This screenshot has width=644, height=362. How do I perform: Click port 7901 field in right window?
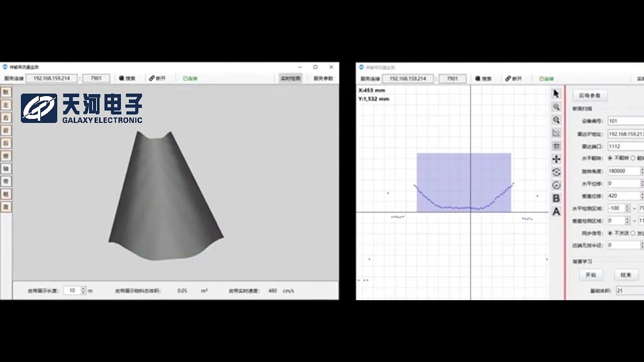pyautogui.click(x=452, y=79)
